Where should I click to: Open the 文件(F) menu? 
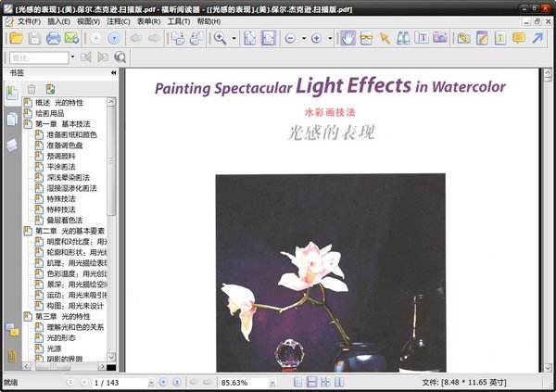pyautogui.click(x=28, y=20)
